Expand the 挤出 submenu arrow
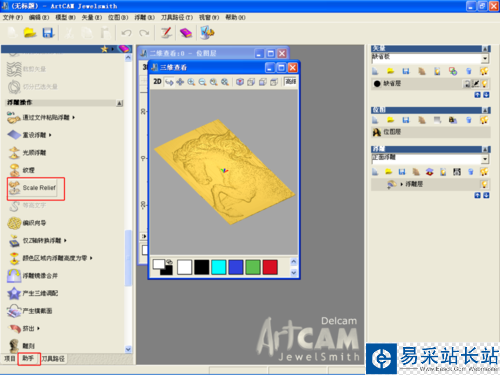 pyautogui.click(x=38, y=328)
